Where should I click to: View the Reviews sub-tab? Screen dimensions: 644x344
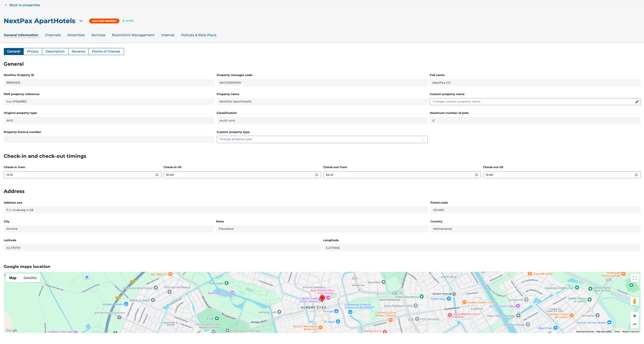tap(78, 52)
